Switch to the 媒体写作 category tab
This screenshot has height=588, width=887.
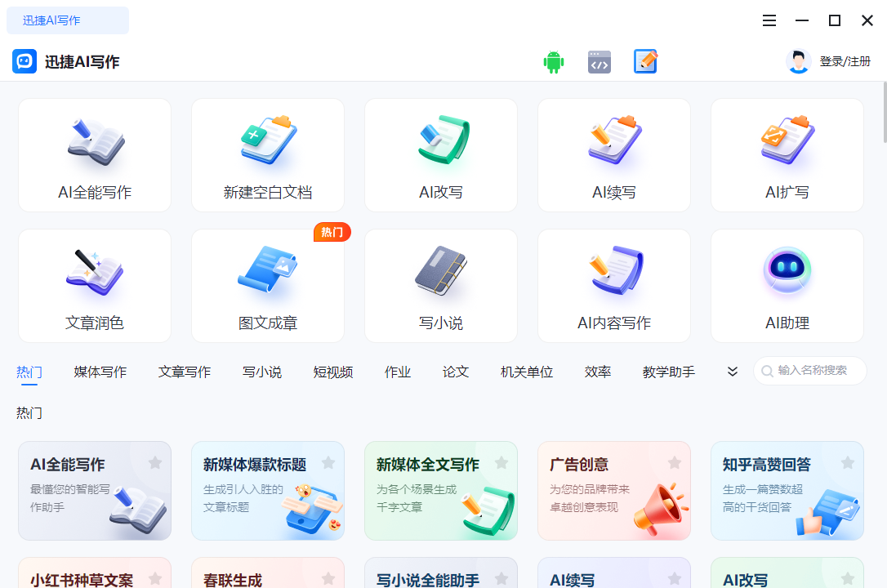(100, 371)
